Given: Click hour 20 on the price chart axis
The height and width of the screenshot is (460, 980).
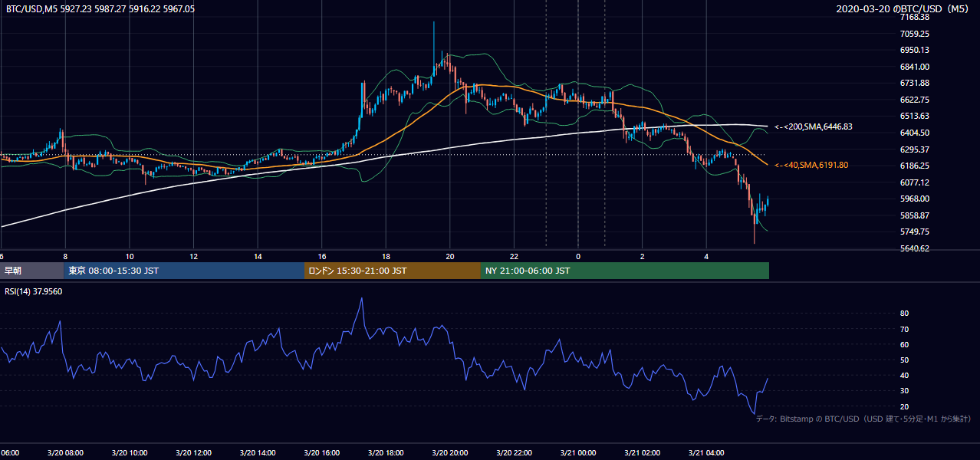Looking at the screenshot, I should point(450,257).
